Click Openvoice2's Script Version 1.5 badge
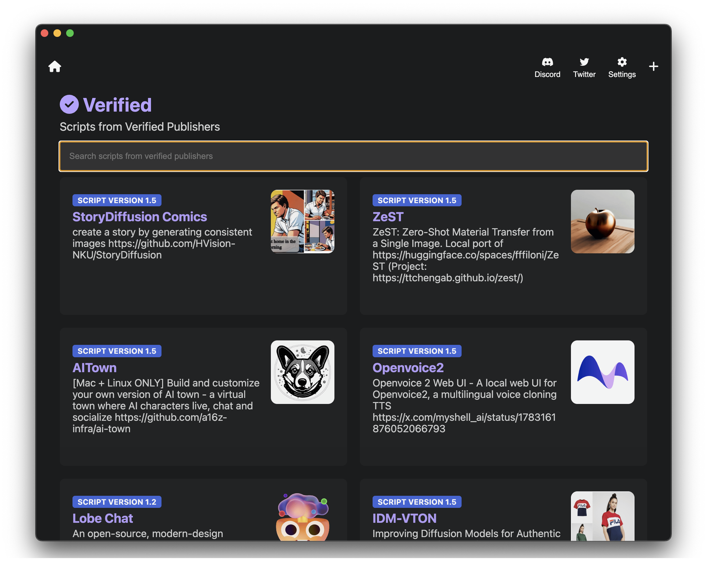This screenshot has height=588, width=707. coord(417,351)
